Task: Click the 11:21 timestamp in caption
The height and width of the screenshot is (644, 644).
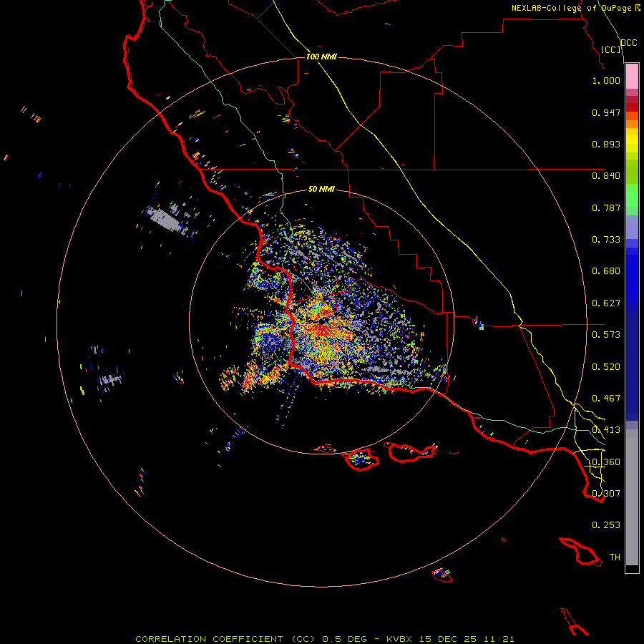Action: click(499, 639)
